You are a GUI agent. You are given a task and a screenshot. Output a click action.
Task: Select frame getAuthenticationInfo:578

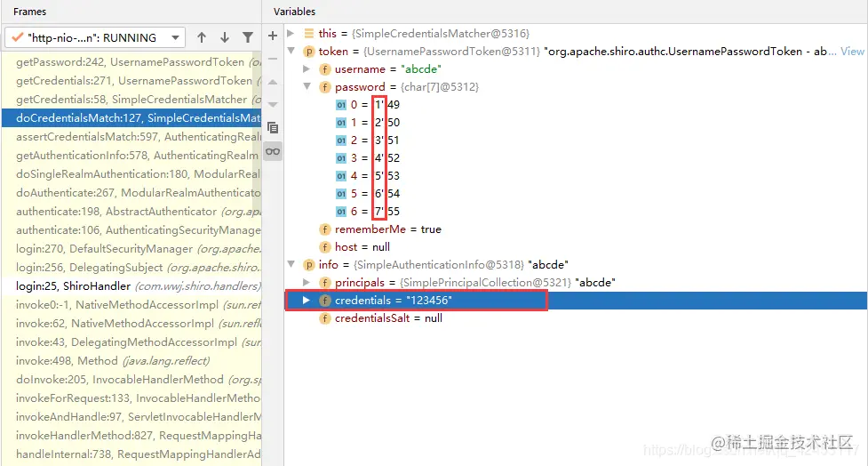(x=131, y=155)
